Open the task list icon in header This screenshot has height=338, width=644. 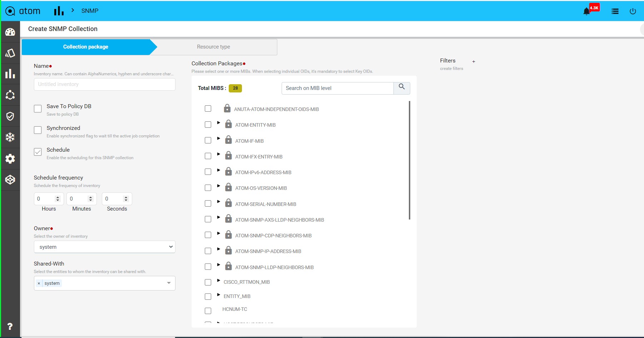coord(615,11)
